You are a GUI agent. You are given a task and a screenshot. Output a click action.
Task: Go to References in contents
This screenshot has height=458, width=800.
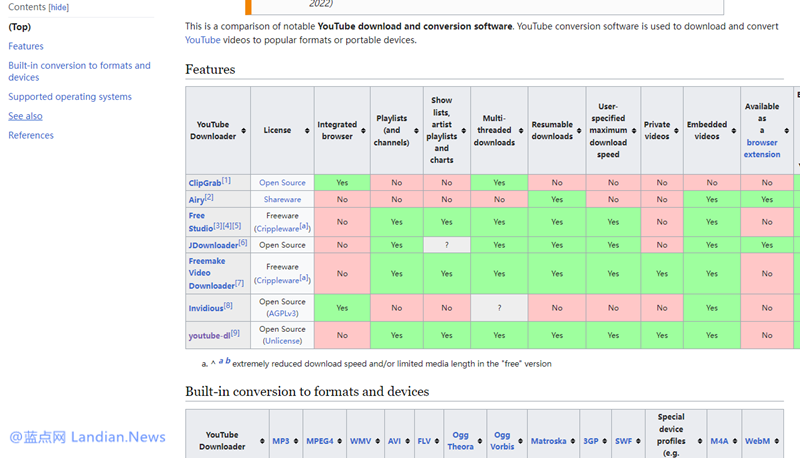pyautogui.click(x=31, y=136)
